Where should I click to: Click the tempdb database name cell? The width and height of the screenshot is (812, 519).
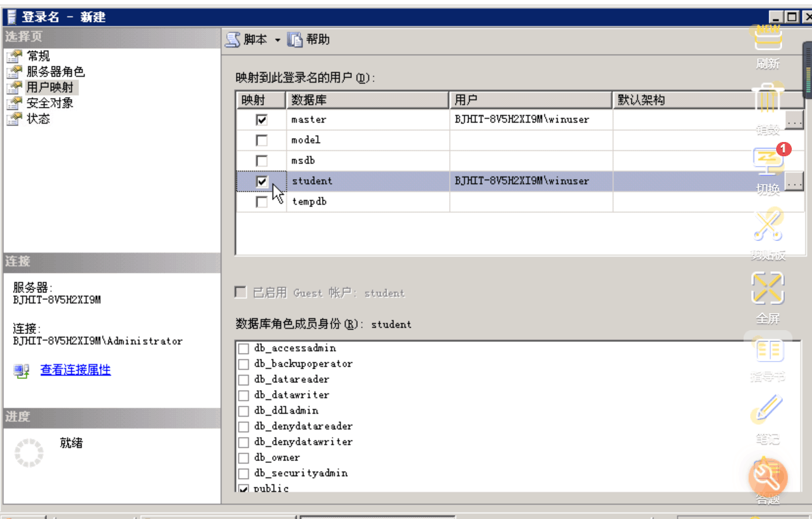[x=368, y=202]
